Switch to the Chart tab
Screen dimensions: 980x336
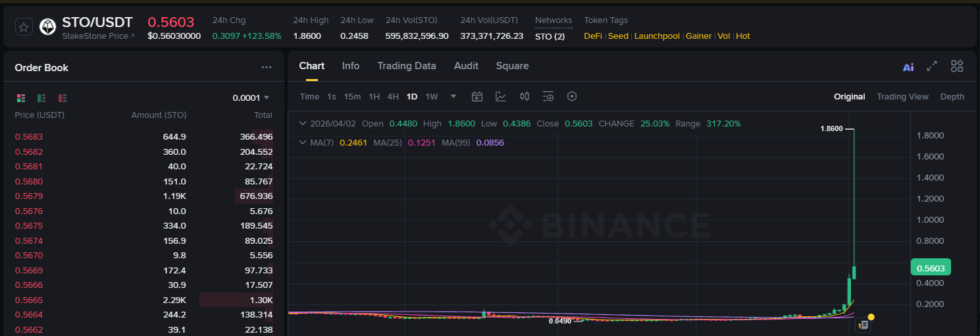pyautogui.click(x=312, y=66)
